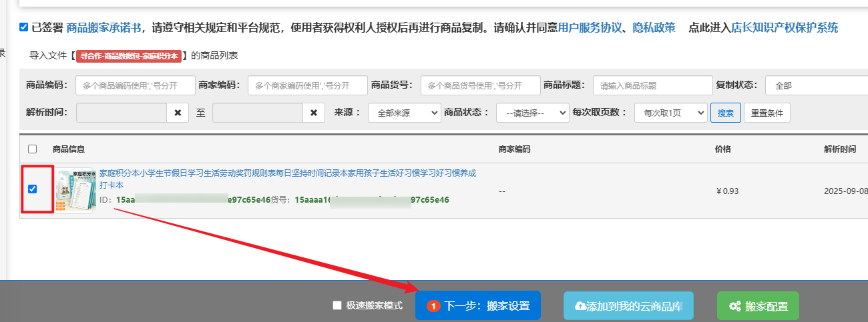
Task: Uncheck the product row checkbox
Action: coord(32,189)
